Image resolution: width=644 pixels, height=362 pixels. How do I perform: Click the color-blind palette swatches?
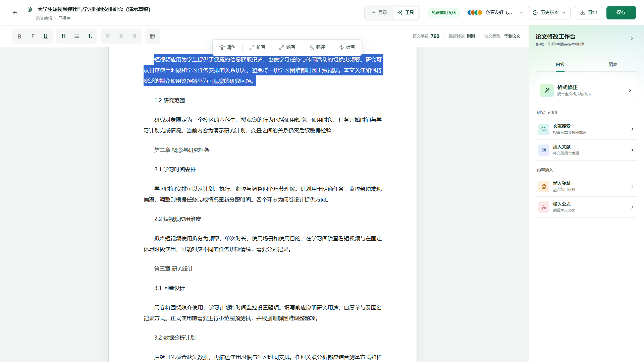[x=475, y=13]
